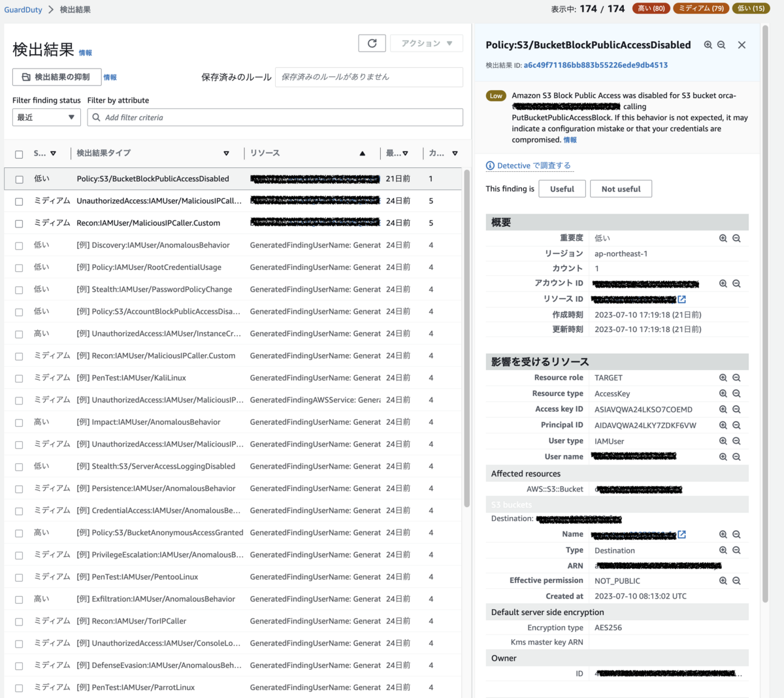Sort by last-seen 最... column arrow
This screenshot has width=784, height=698.
point(405,154)
